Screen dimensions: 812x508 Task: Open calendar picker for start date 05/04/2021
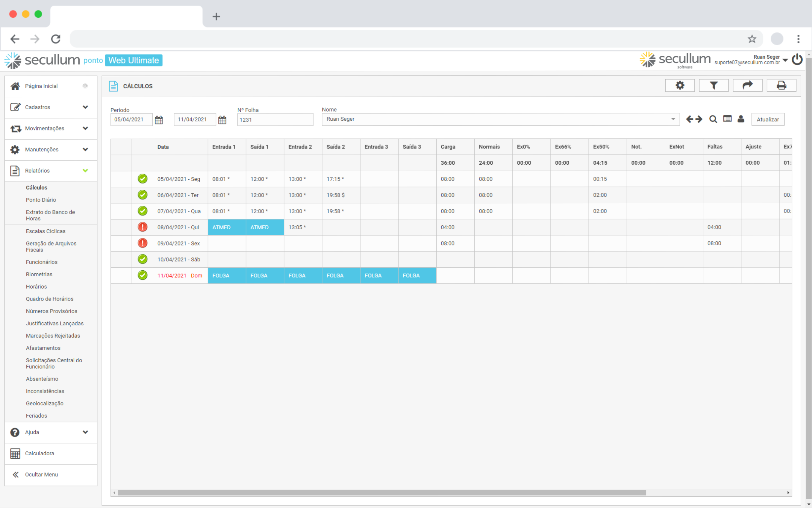(x=159, y=120)
